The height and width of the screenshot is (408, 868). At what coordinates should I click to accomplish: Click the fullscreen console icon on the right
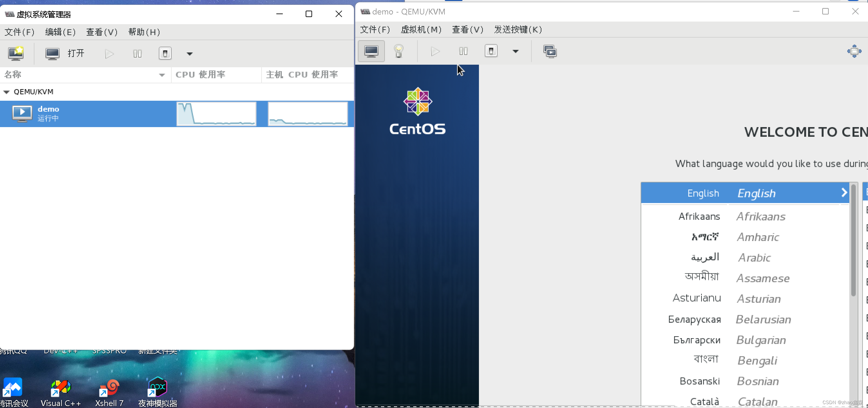point(854,51)
